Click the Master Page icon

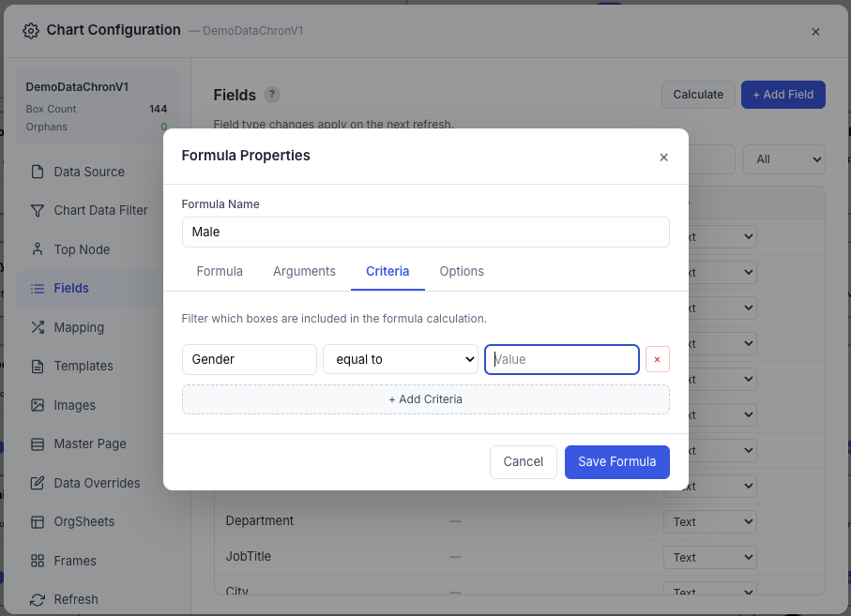coord(38,444)
